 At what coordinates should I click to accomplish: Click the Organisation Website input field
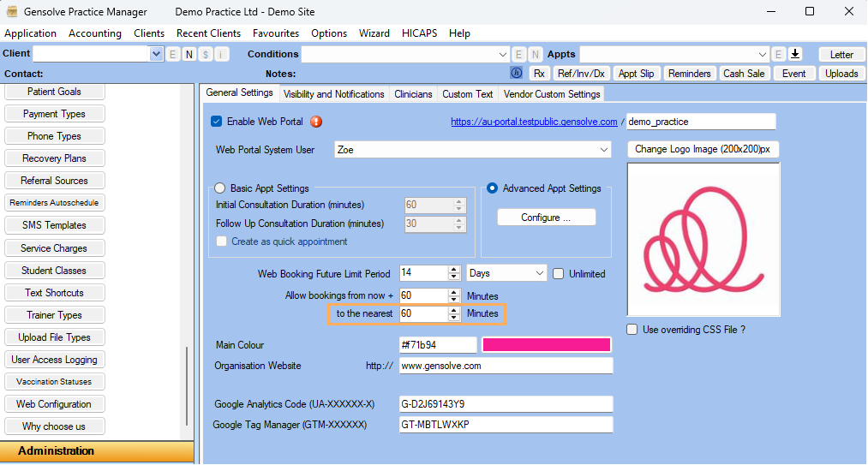(506, 366)
